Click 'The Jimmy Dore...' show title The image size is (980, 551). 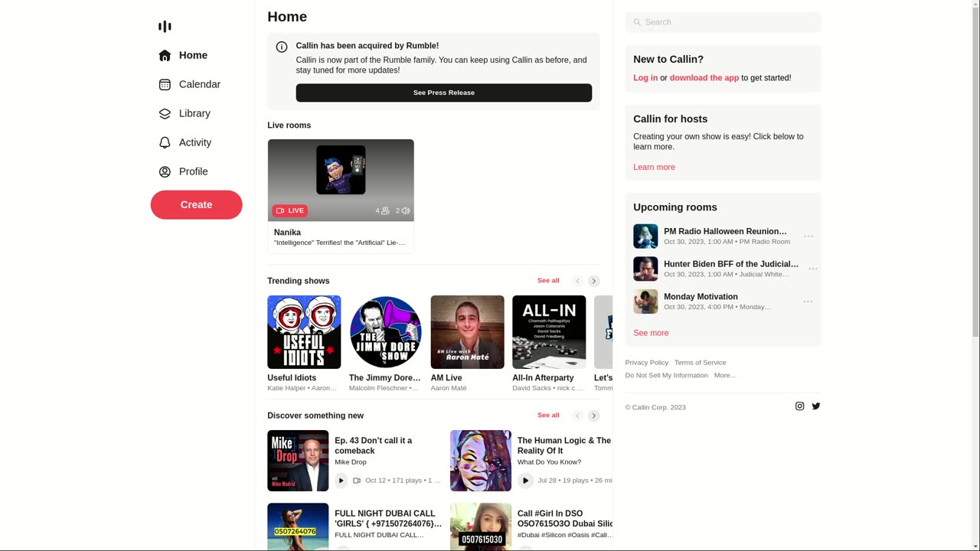(x=385, y=378)
